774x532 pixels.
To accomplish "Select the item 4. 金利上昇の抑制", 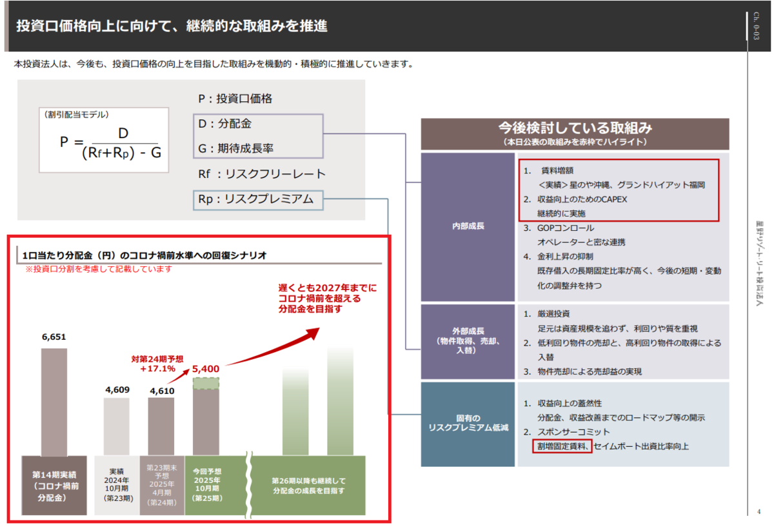I will tap(559, 256).
